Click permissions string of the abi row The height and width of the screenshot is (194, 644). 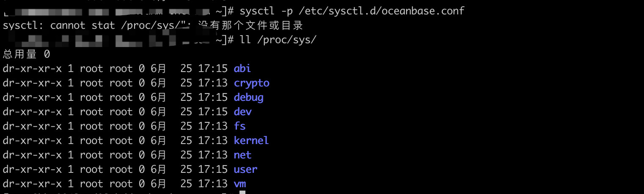(x=32, y=68)
